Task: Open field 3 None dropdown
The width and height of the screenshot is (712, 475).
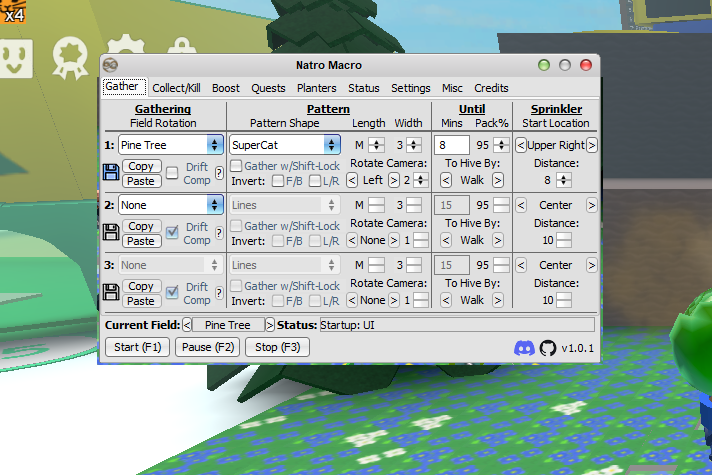Action: click(171, 265)
